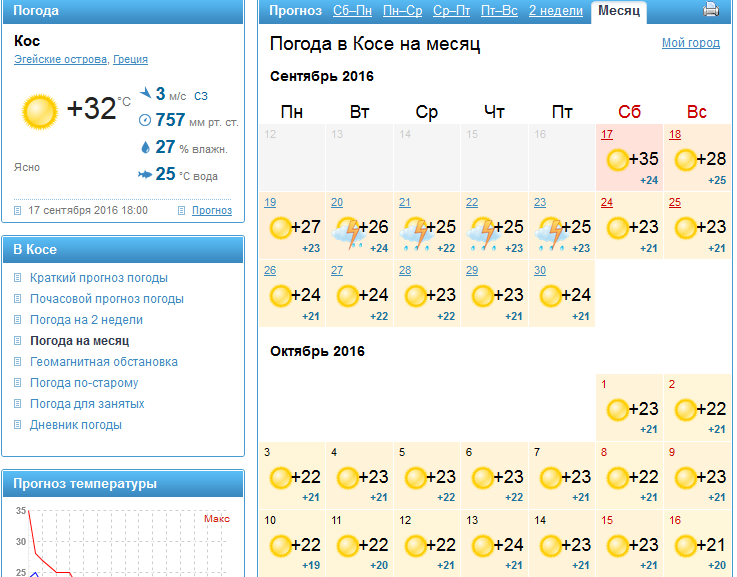
Task: Click the water temperature fish icon
Action: (x=145, y=175)
